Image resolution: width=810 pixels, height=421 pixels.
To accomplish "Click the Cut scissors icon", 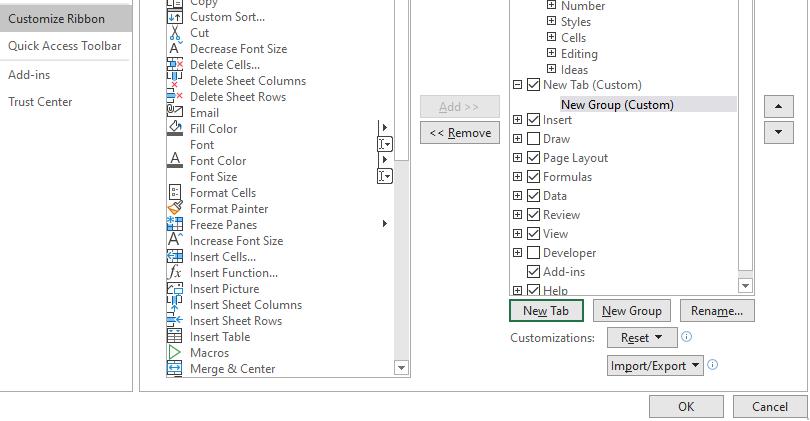I will point(175,33).
